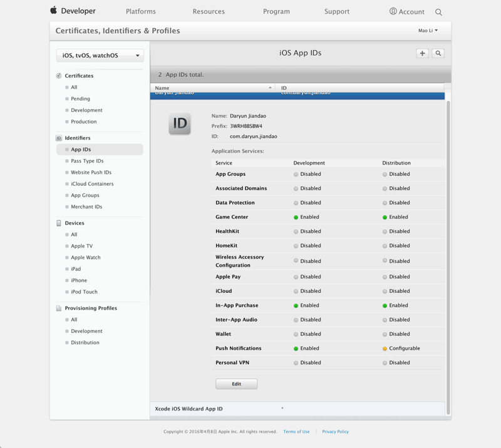The width and height of the screenshot is (501, 448).
Task: Show All certificates
Action: [x=74, y=87]
